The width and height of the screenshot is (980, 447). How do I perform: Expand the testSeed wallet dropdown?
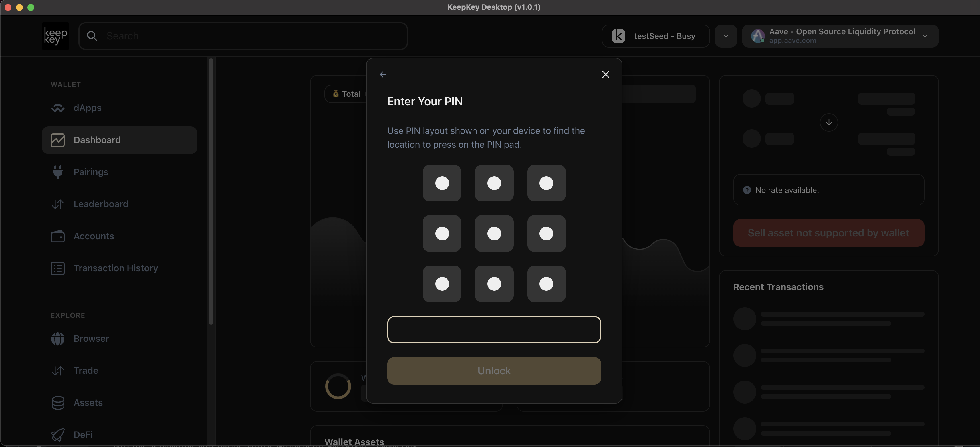click(x=726, y=36)
